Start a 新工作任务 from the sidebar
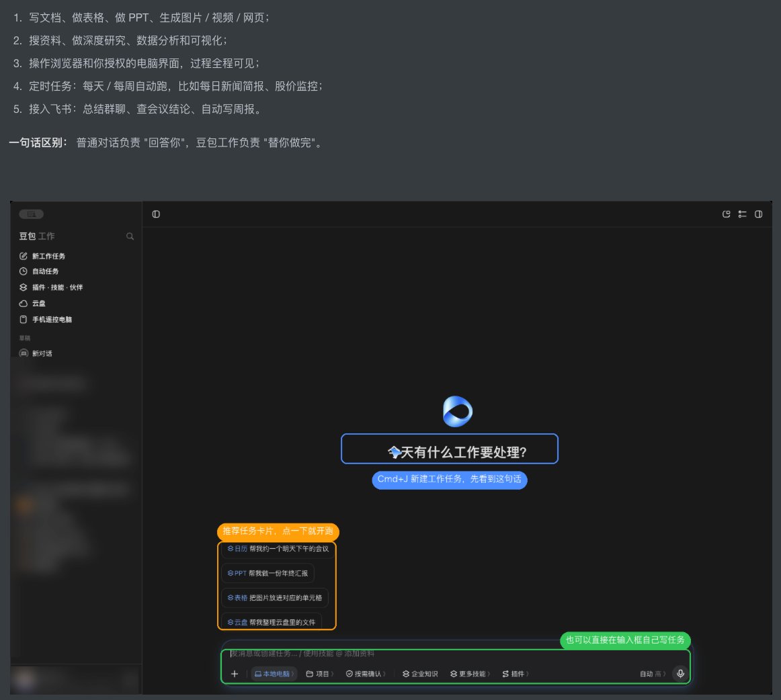Viewport: 781px width, 700px height. tap(42, 256)
